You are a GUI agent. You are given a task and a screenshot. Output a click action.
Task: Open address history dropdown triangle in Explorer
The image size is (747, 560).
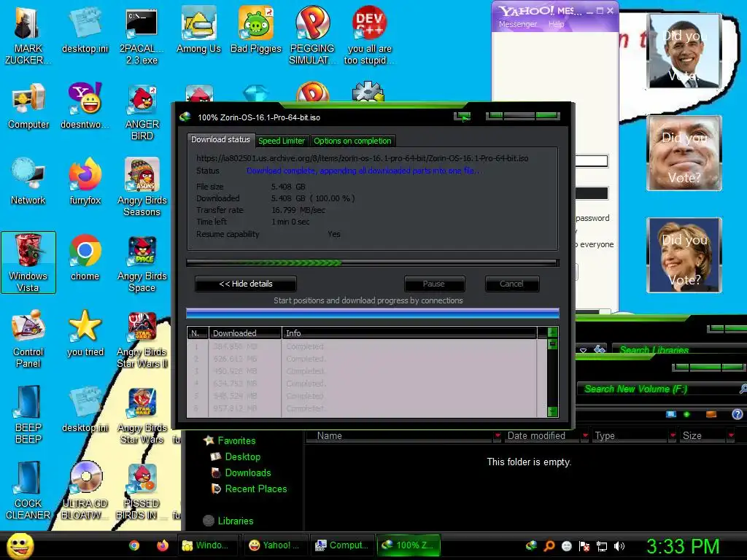click(x=583, y=351)
